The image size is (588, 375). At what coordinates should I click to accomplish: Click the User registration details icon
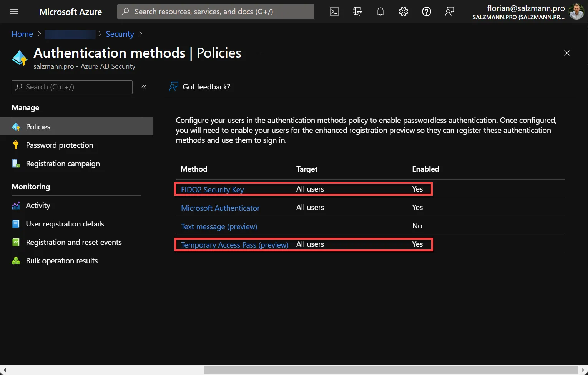[16, 224]
